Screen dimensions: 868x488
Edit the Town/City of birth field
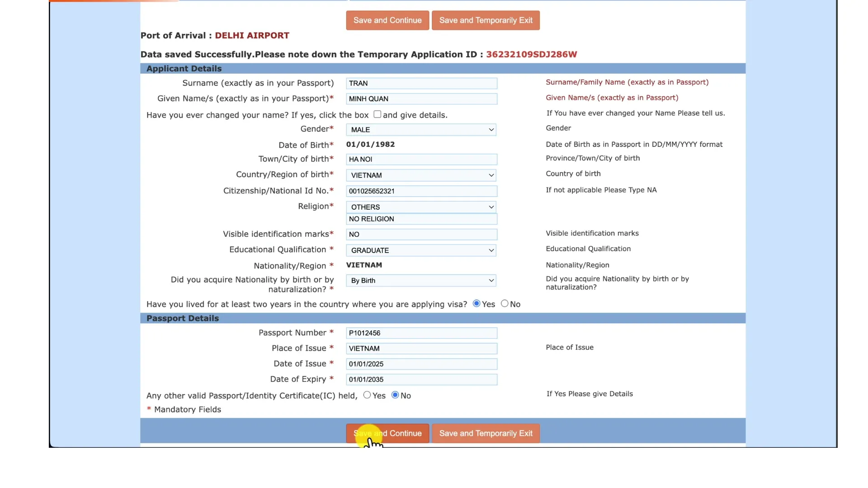pos(421,160)
